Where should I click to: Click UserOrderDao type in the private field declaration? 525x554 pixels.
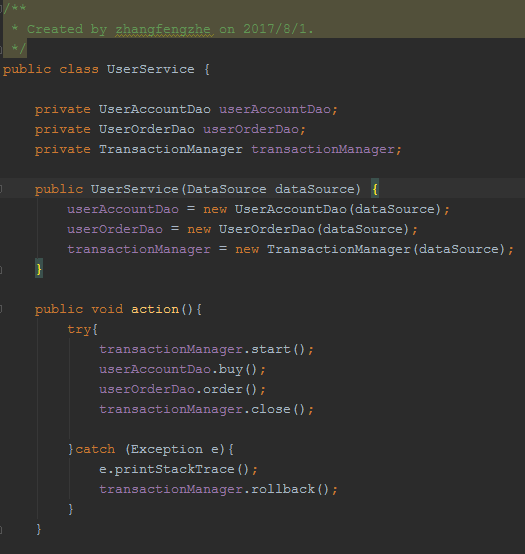(147, 129)
